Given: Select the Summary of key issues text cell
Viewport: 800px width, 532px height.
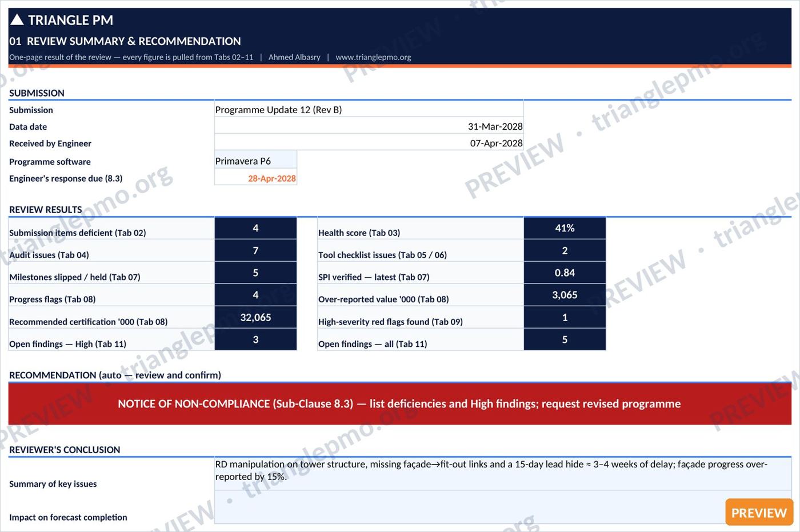Looking at the screenshot, I should (x=503, y=474).
